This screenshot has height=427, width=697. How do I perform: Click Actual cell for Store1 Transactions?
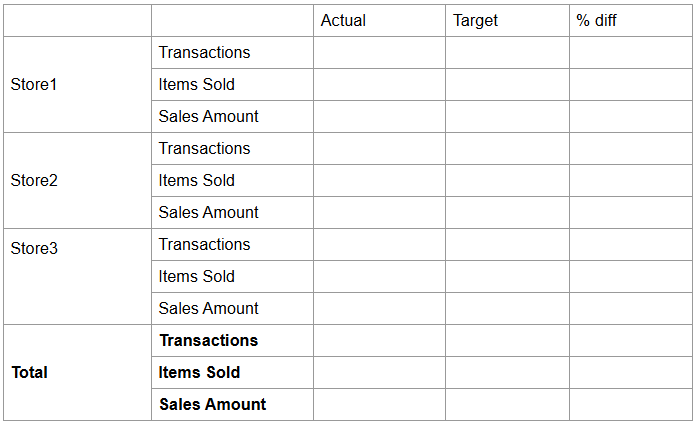click(x=379, y=53)
